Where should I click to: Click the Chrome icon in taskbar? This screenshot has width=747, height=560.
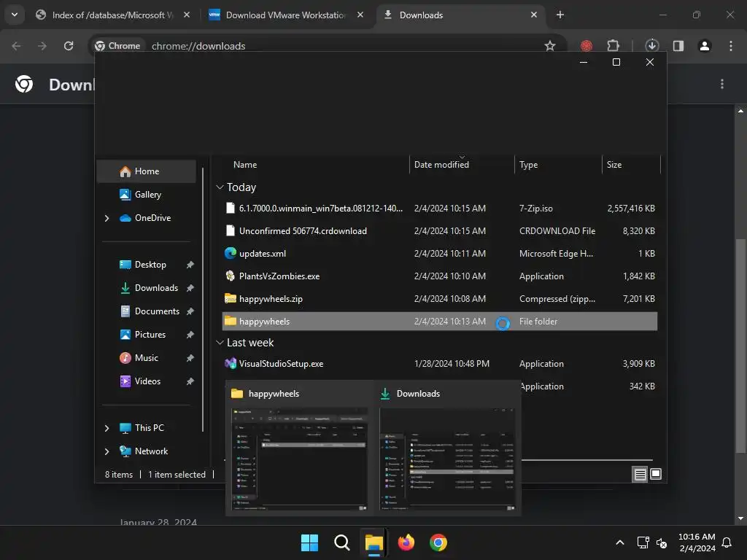(x=438, y=542)
